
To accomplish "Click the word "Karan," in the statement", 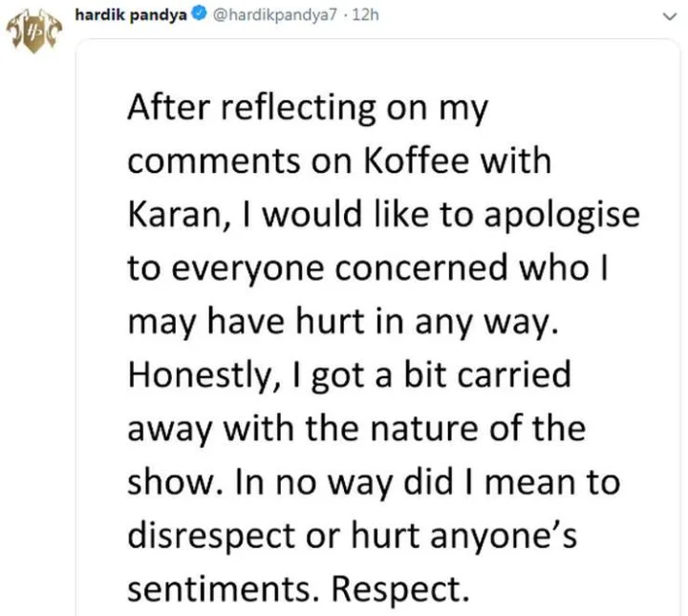I will [179, 215].
